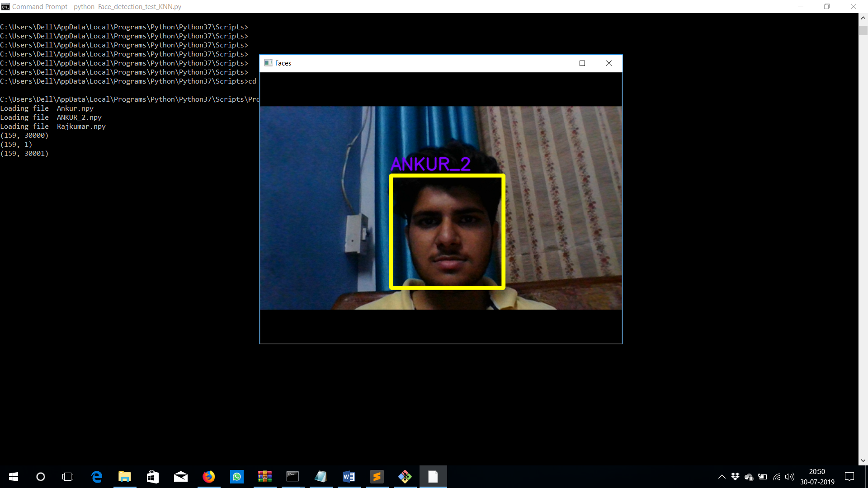Viewport: 868px width, 488px height.
Task: Open File Explorer from the taskbar
Action: coord(124,477)
